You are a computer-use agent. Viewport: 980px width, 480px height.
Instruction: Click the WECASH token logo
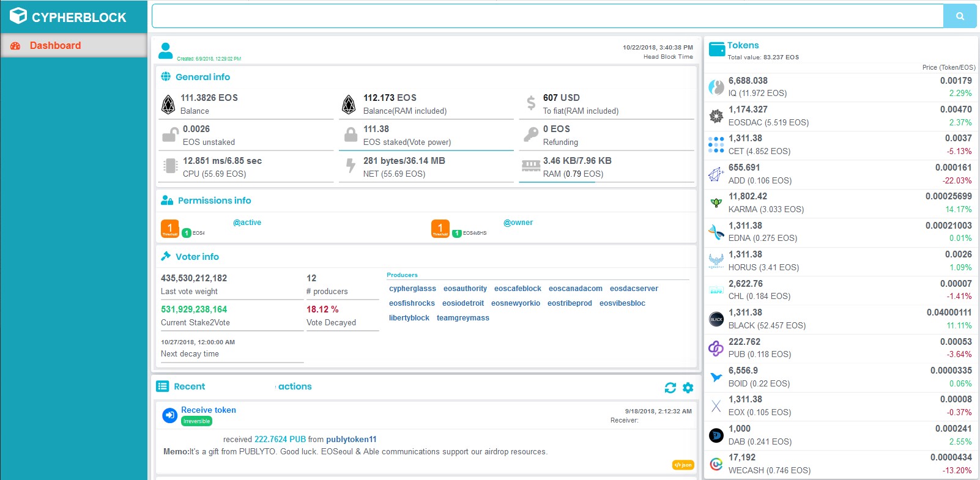[716, 464]
